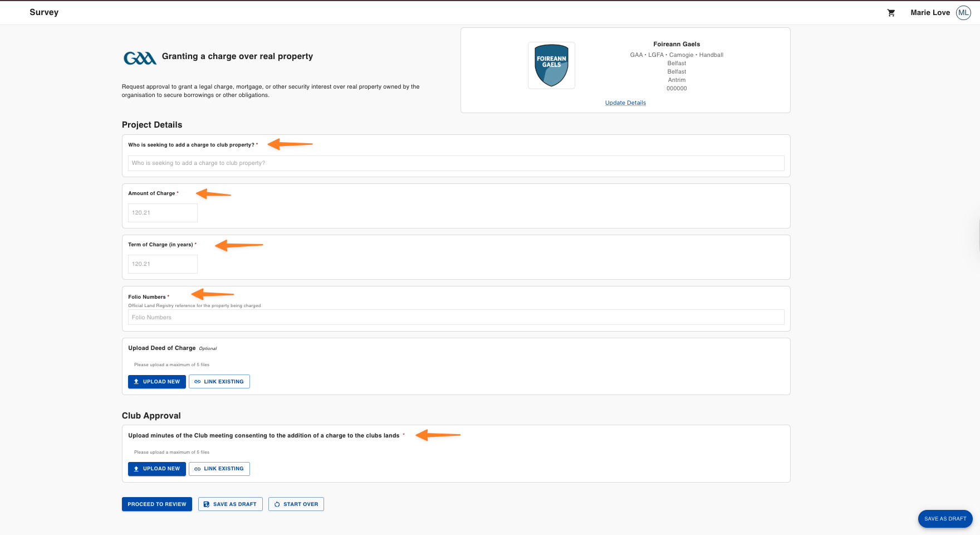Open the ML user avatar menu
This screenshot has width=980, height=535.
tap(963, 13)
